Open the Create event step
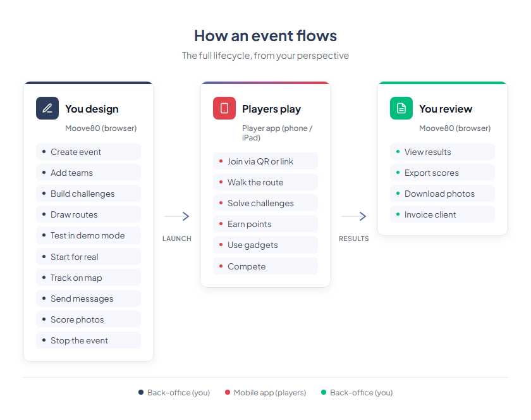Image resolution: width=531 pixels, height=420 pixels. (x=88, y=151)
